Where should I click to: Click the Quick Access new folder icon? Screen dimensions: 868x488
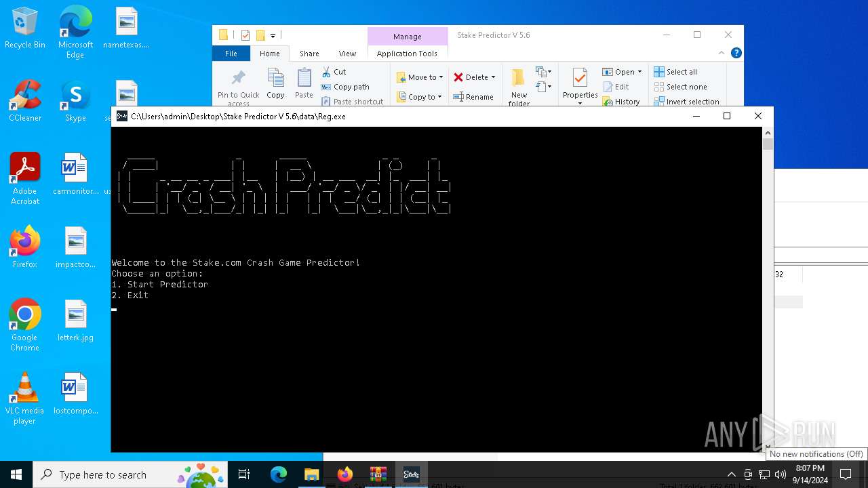click(x=260, y=35)
